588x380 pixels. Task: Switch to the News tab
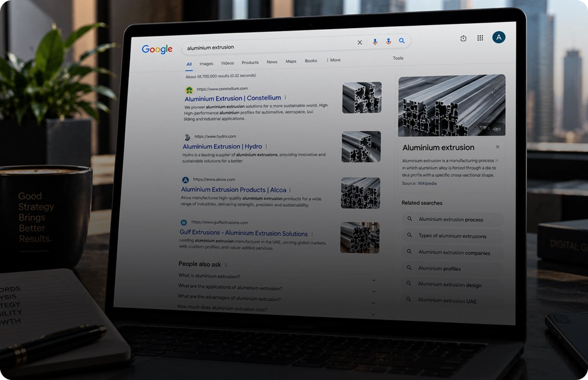(x=272, y=62)
